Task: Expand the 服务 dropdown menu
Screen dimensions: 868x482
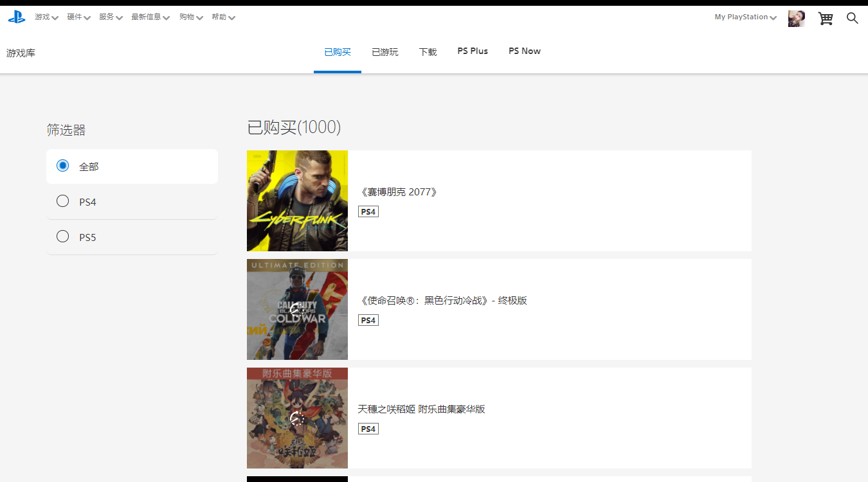Action: point(111,17)
